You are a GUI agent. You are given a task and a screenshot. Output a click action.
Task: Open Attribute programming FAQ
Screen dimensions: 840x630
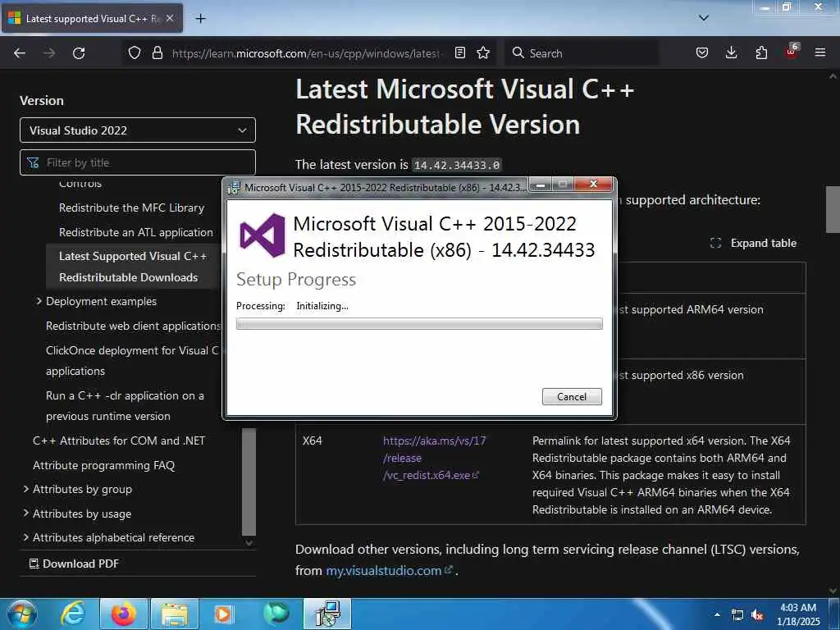104,466
